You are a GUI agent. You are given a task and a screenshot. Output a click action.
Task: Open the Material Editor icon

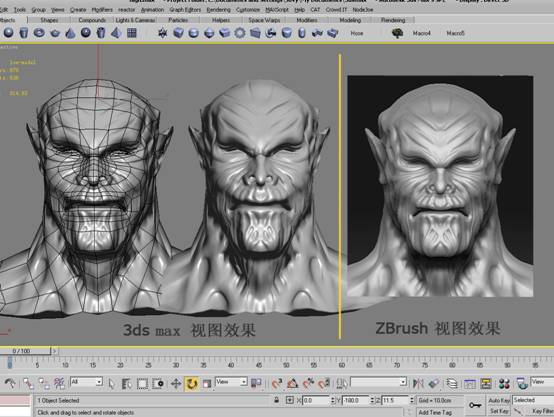click(504, 383)
